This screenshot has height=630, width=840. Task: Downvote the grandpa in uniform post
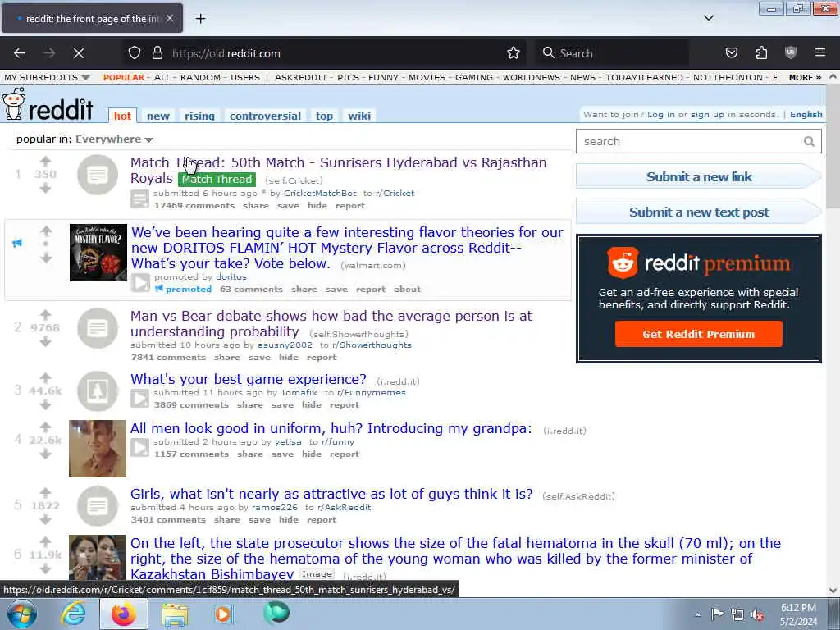pos(46,454)
